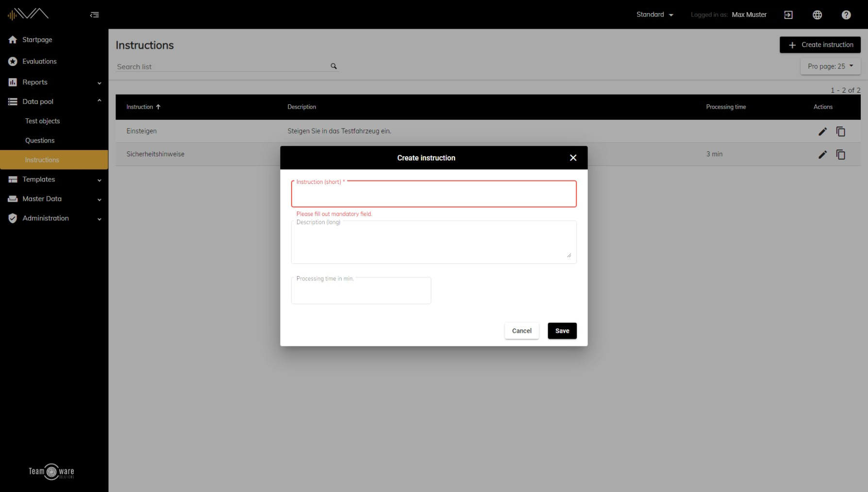Image resolution: width=868 pixels, height=492 pixels.
Task: Click 'Steigen Sie in das Testfahrzeug ein.'
Action: (339, 131)
